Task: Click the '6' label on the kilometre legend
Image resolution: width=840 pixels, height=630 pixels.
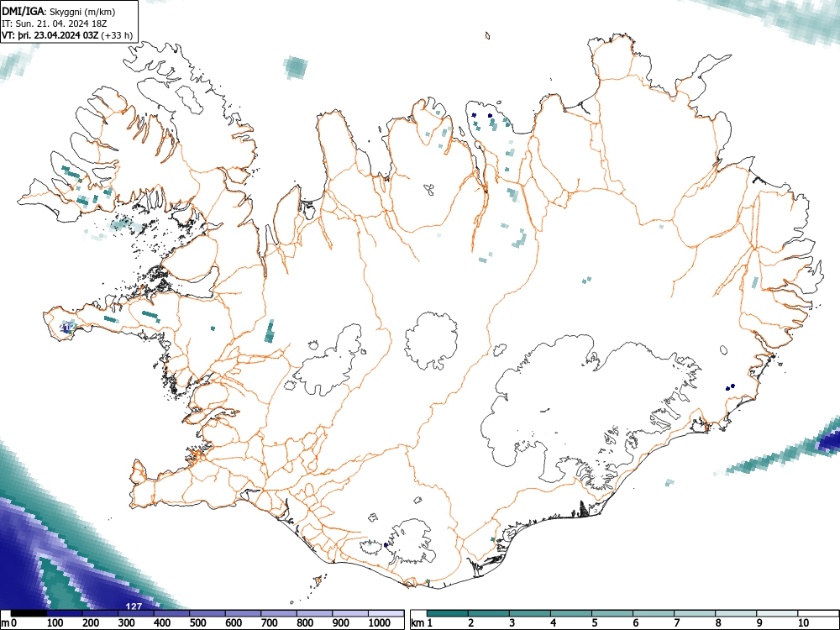Action: [x=636, y=623]
